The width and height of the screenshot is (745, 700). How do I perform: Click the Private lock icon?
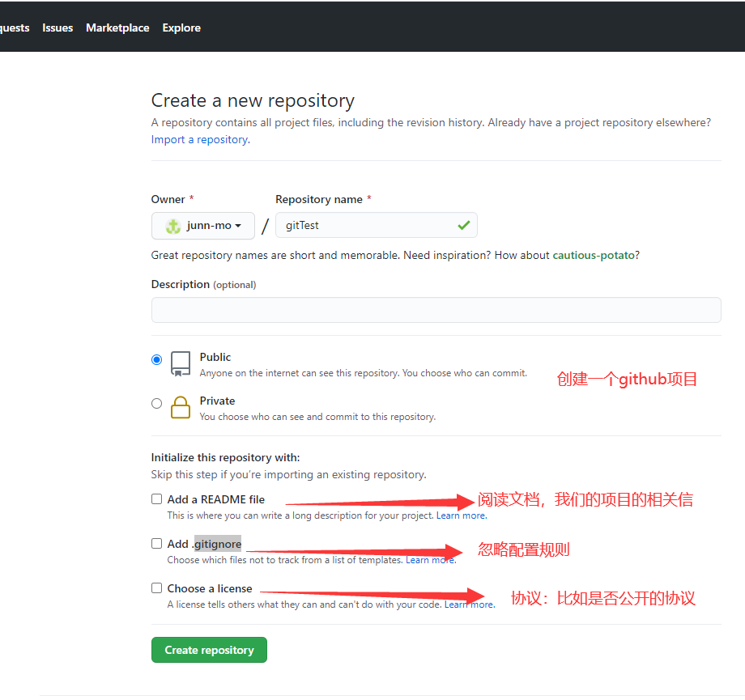(x=181, y=408)
